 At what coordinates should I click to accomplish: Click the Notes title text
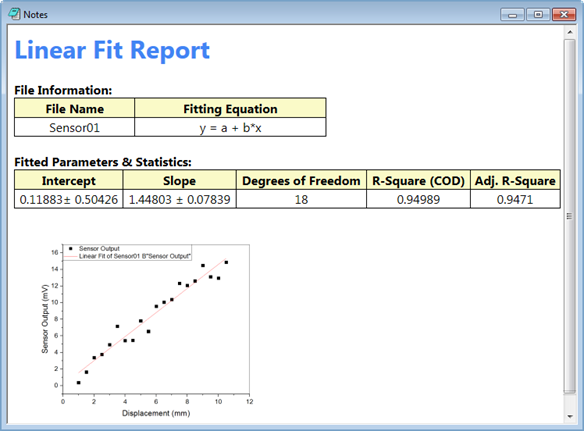35,15
